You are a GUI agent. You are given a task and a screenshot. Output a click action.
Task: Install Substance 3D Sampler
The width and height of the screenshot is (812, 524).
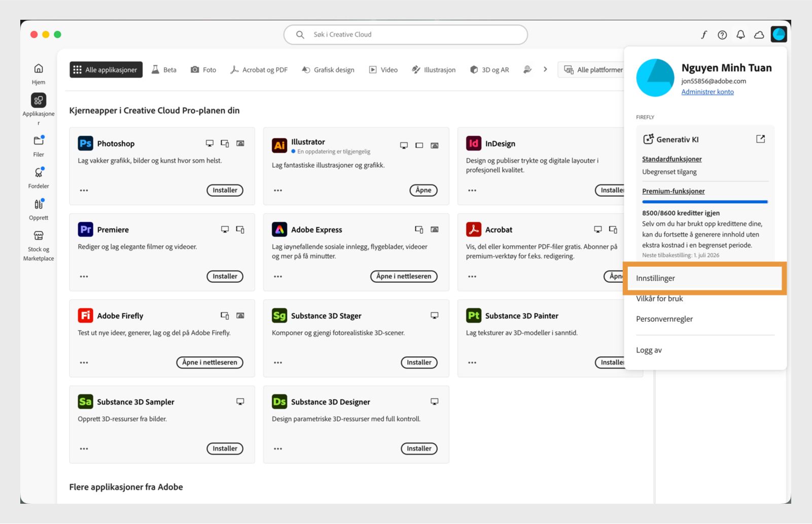point(225,449)
